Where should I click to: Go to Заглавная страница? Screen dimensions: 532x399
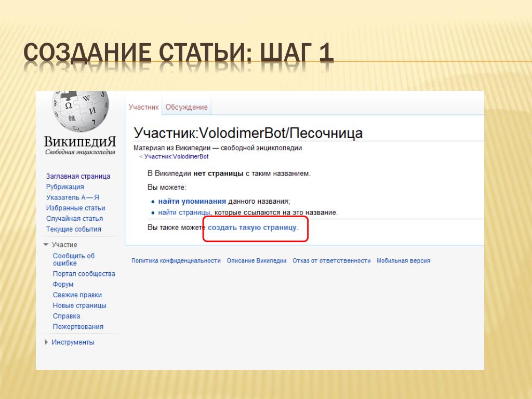[78, 176]
